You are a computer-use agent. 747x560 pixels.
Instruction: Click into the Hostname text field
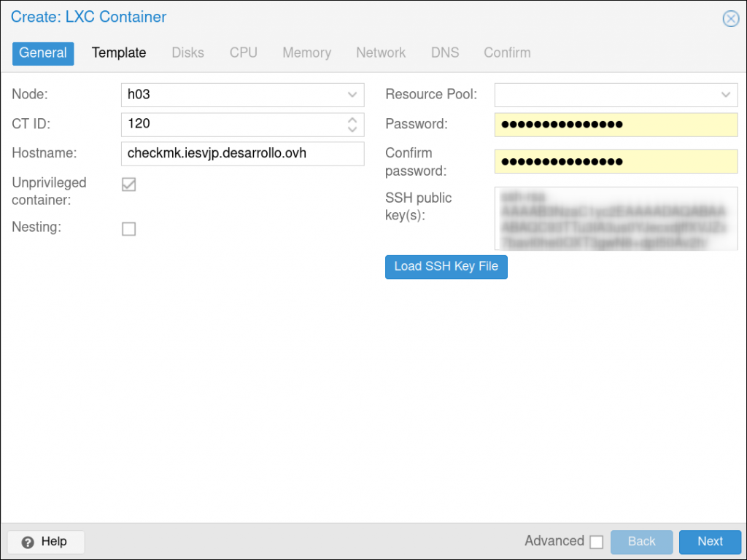(x=242, y=154)
